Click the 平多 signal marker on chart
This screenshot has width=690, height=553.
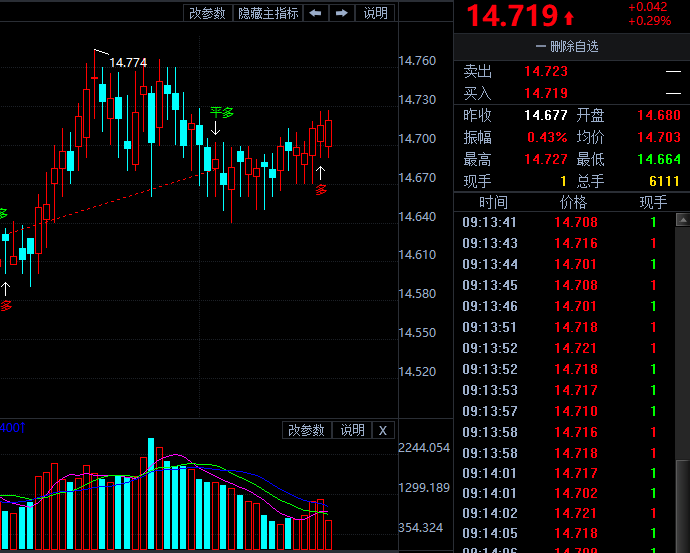[221, 113]
